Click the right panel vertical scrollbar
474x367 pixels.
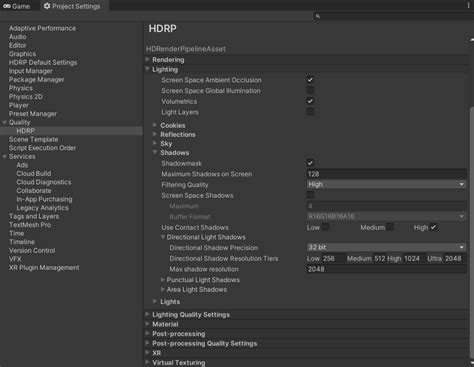472,233
